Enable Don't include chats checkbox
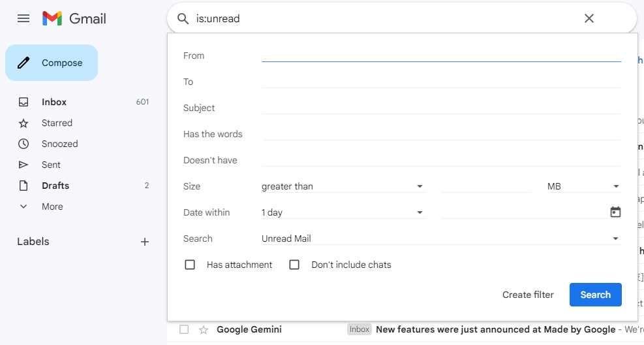Viewport: 644px width, 345px height. tap(294, 265)
